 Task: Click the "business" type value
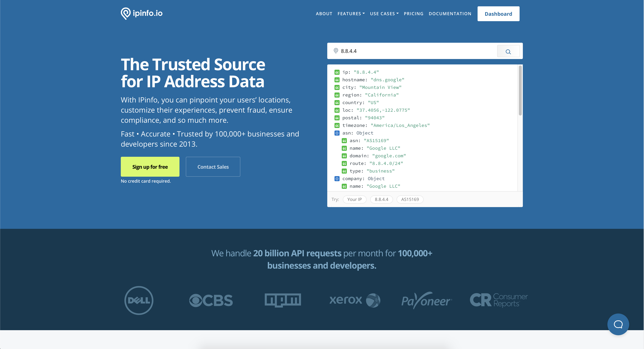(380, 171)
